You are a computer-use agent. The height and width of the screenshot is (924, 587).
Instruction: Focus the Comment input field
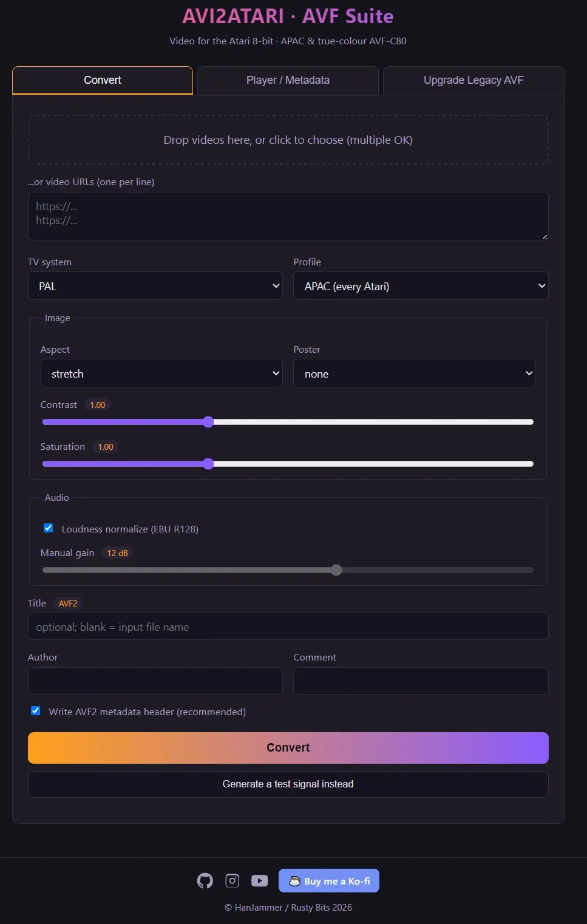point(421,681)
